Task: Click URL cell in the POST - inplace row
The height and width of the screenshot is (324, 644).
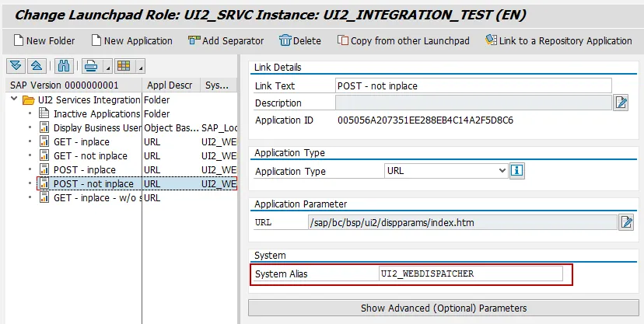Action: 152,170
